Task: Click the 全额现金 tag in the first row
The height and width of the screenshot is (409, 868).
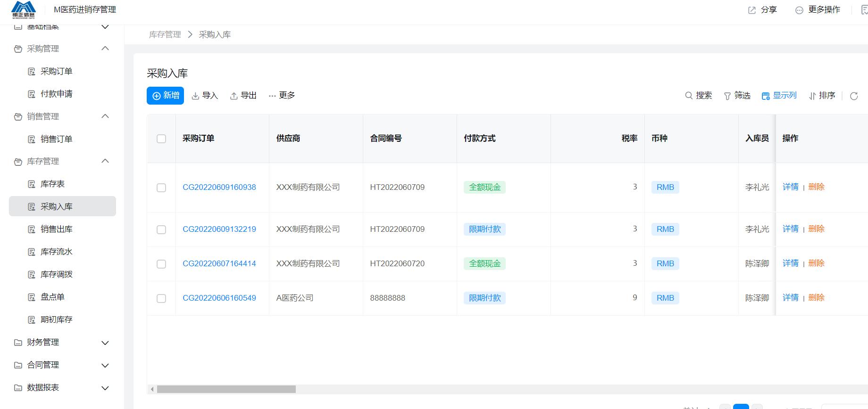Action: coord(484,187)
